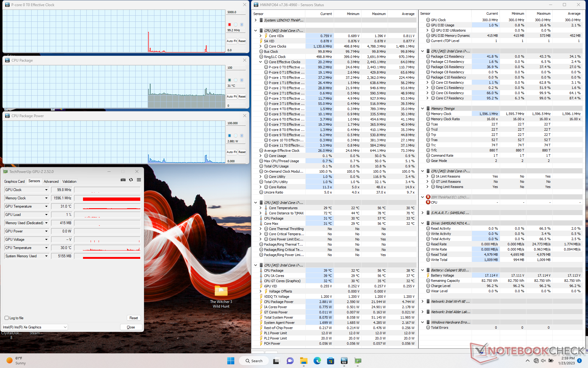This screenshot has height=368, width=588.
Task: Click thermometer icon on Core Temperatures row
Action: click(x=266, y=208)
